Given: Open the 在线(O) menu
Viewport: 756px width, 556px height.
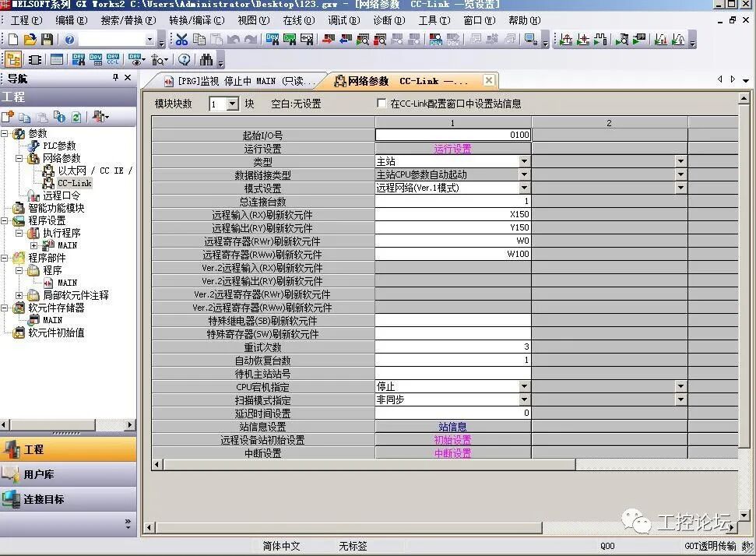Looking at the screenshot, I should click(x=299, y=20).
